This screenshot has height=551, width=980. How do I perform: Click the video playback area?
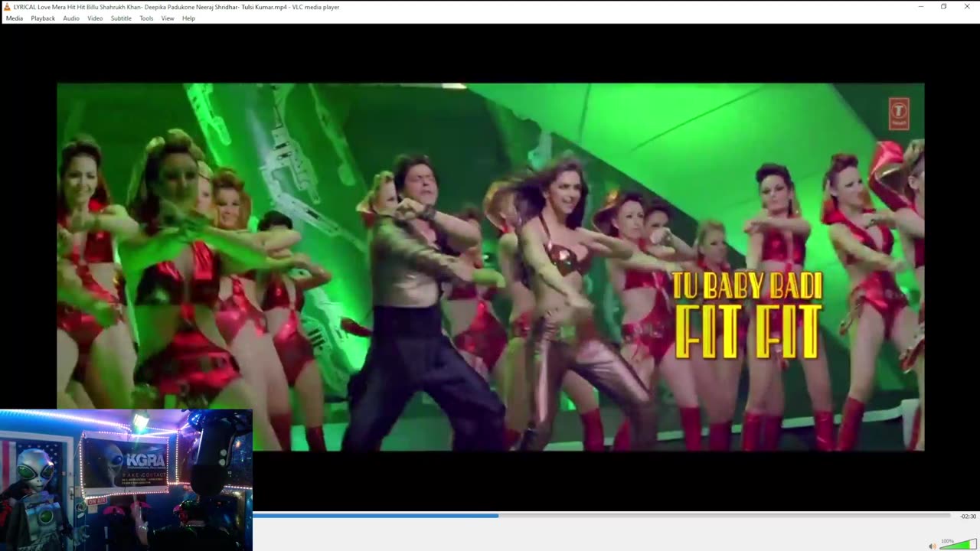pos(490,267)
